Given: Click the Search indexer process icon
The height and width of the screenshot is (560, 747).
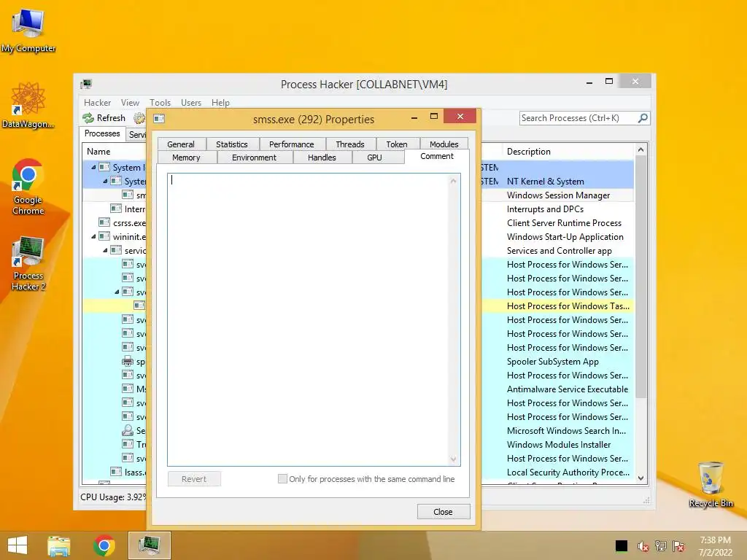Looking at the screenshot, I should [x=127, y=430].
